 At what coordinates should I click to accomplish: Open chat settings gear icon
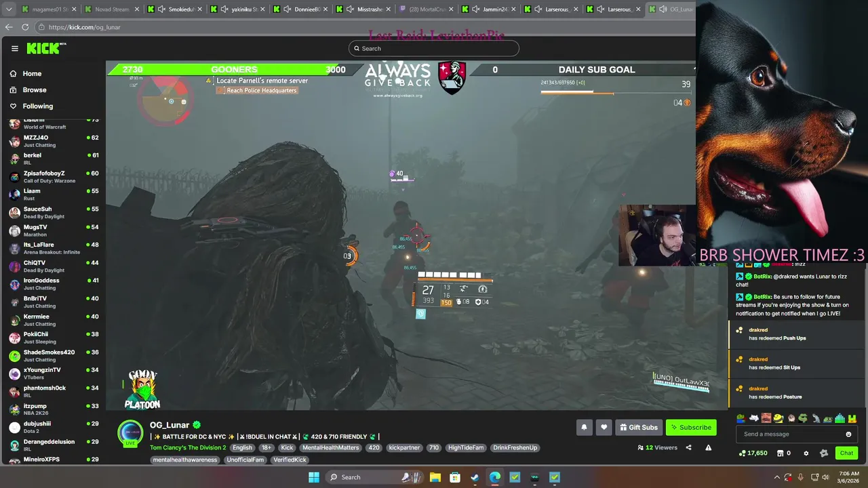point(806,453)
